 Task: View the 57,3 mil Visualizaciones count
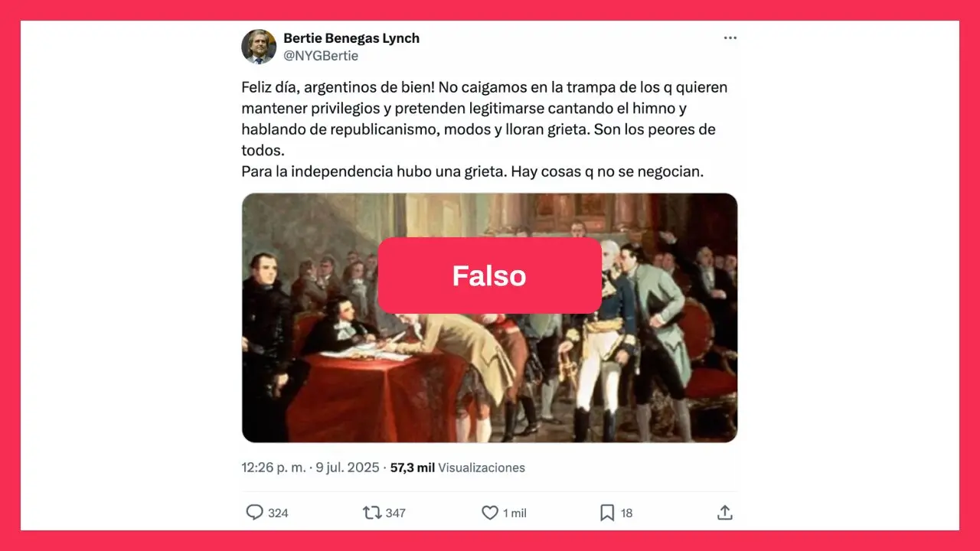[x=458, y=468]
